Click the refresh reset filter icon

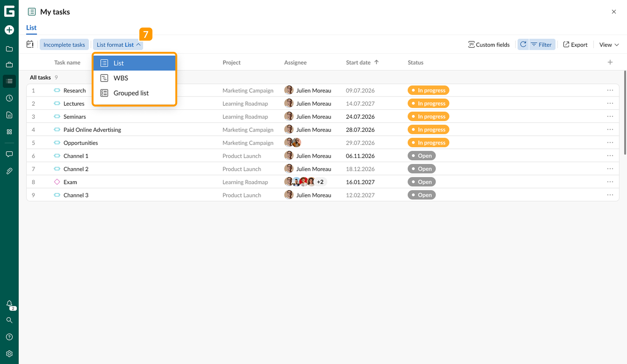tap(523, 44)
